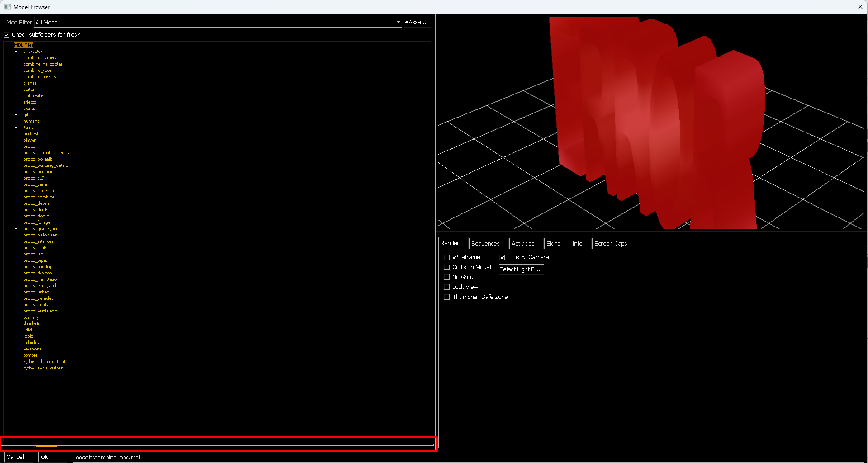Select the combine_camera folder
The image size is (868, 463).
click(40, 58)
